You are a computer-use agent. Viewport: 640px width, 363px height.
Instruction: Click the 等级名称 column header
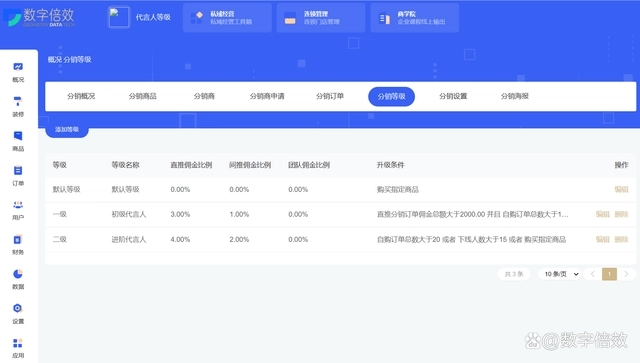[125, 165]
